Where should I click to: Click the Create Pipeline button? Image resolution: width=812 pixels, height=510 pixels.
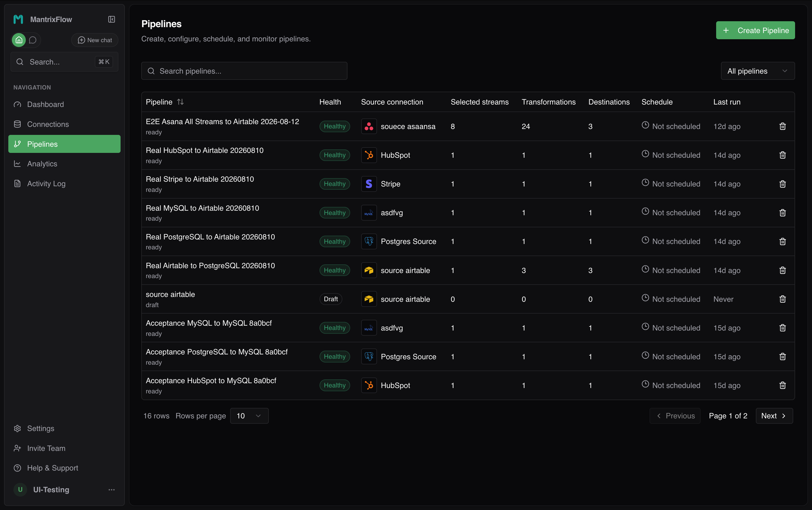(x=755, y=30)
